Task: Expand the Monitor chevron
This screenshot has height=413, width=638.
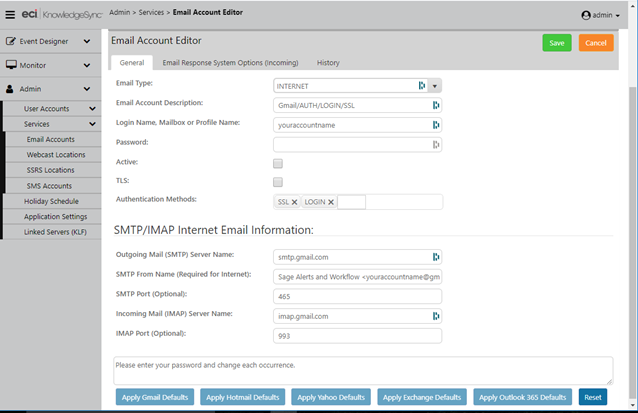Action: (87, 65)
